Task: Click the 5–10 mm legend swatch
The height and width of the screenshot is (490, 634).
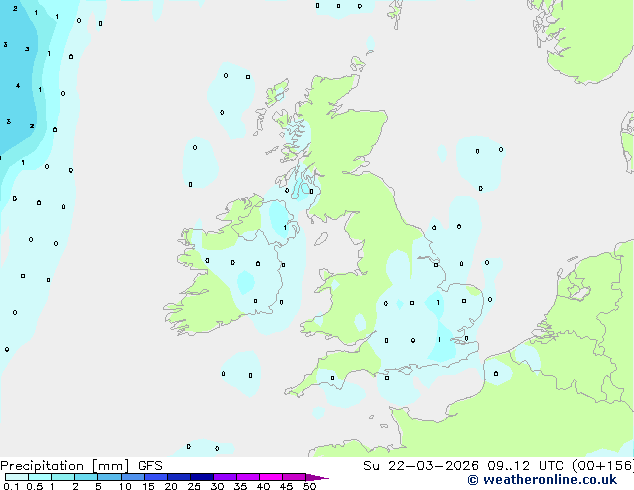Action: pyautogui.click(x=109, y=477)
